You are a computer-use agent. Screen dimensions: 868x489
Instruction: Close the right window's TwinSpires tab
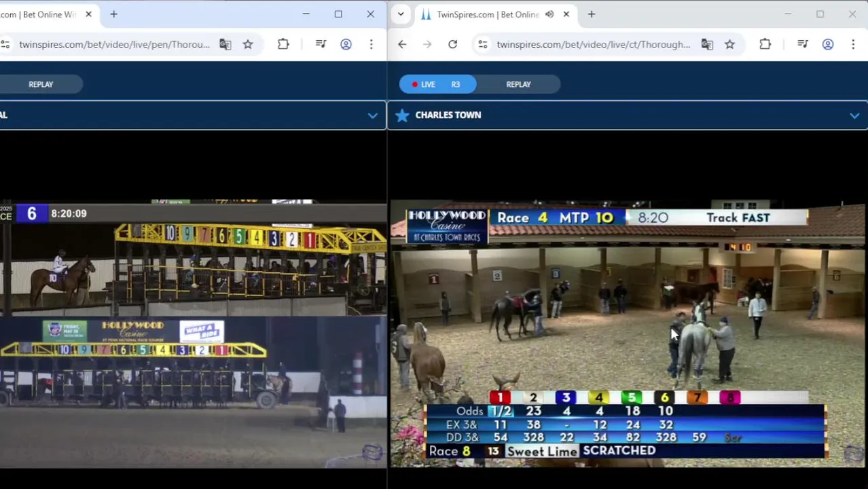click(x=566, y=14)
